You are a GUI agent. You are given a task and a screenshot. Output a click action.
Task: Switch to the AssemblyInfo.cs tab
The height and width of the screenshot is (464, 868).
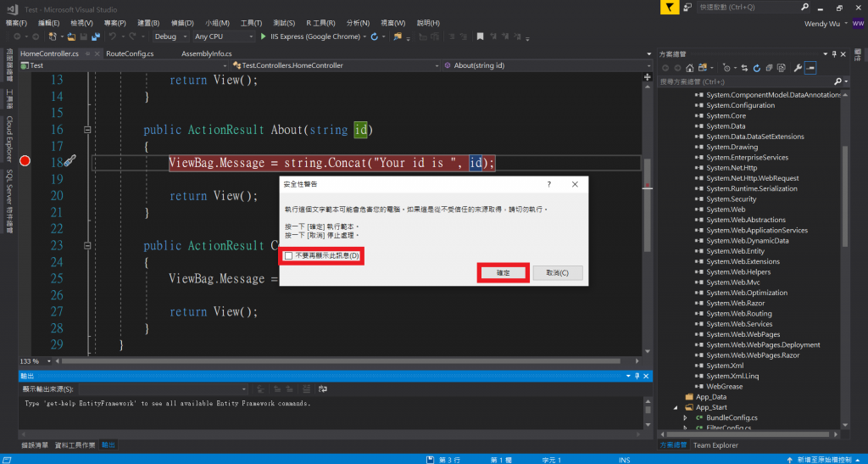coord(207,53)
